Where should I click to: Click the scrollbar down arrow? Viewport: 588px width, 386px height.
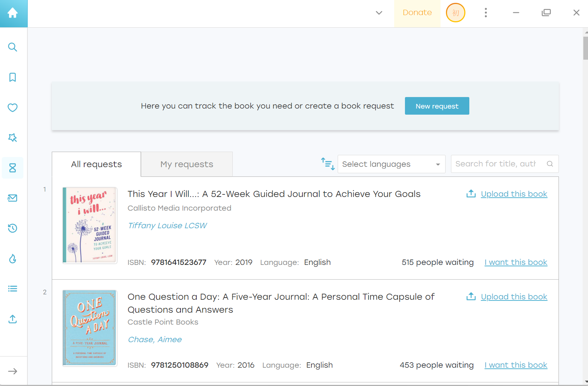(585, 382)
